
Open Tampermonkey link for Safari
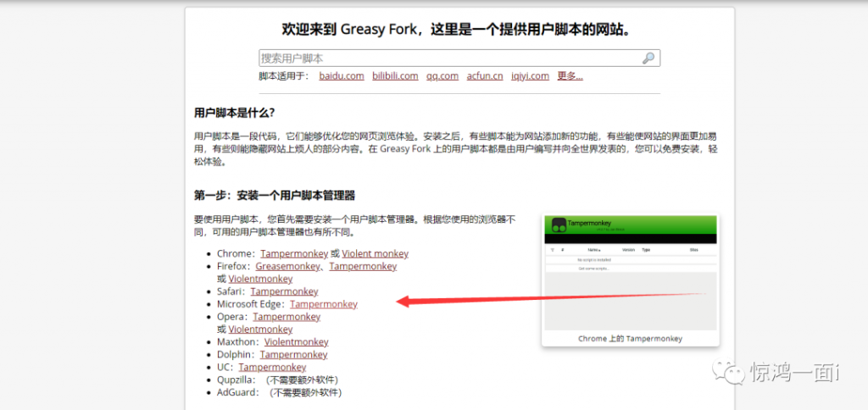click(284, 291)
